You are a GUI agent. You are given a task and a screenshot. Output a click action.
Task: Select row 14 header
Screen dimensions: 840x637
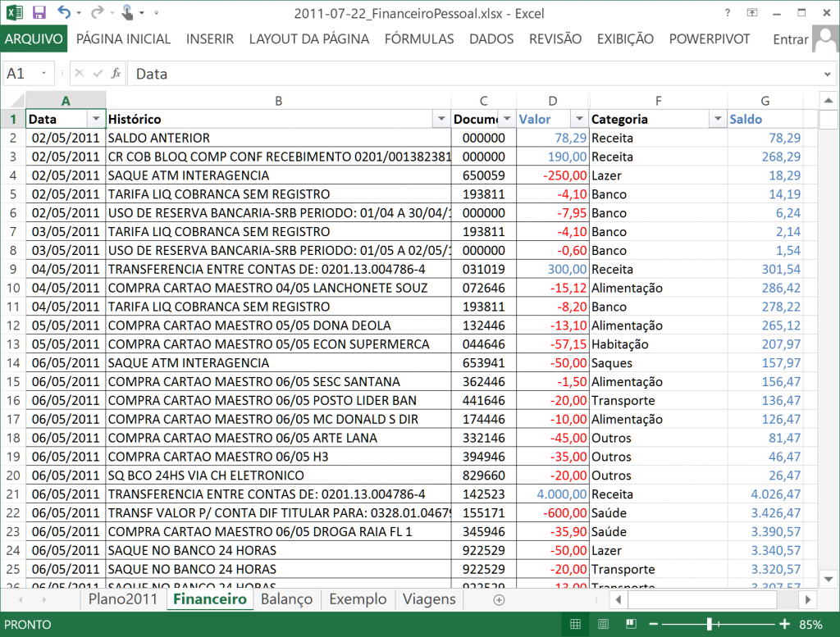(13, 363)
